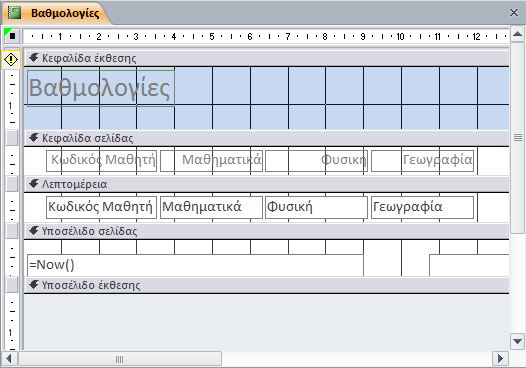The image size is (526, 368).
Task: Click the Βαθμολογίες title label in report header
Action: point(101,88)
